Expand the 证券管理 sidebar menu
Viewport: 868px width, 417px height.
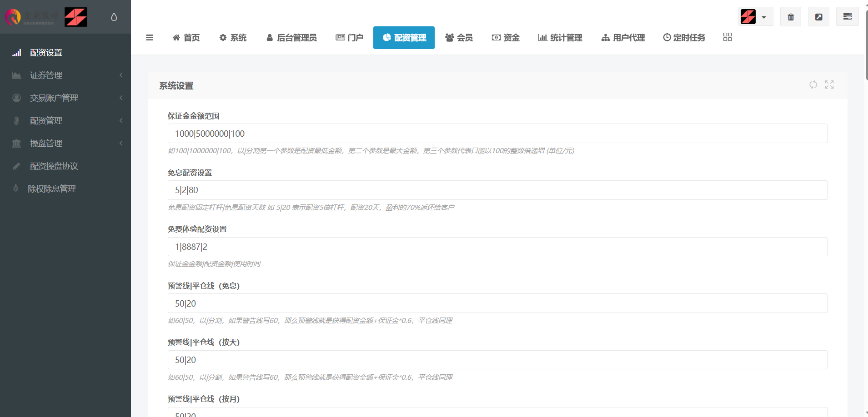pyautogui.click(x=65, y=75)
